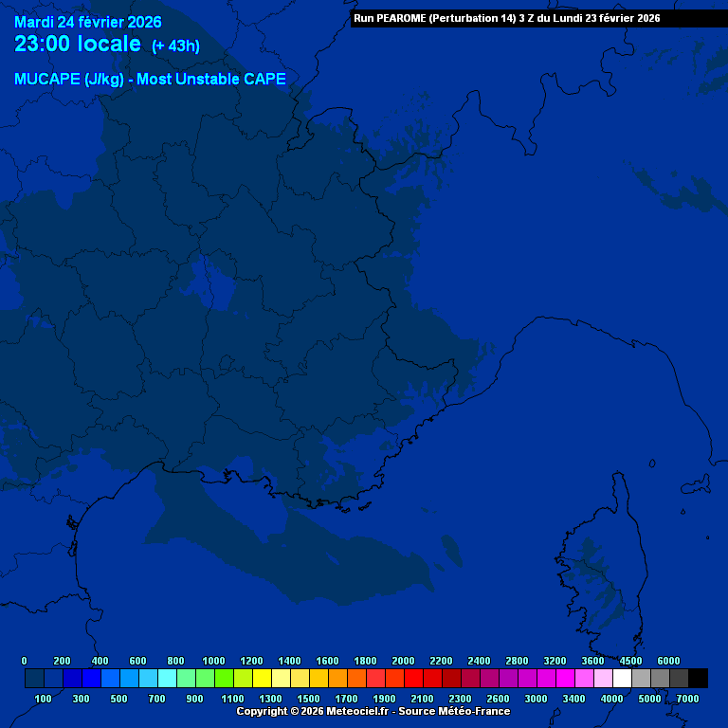Click the '(+ 43h)' forecast offset text
This screenshot has width=728, height=728.
pos(175,46)
